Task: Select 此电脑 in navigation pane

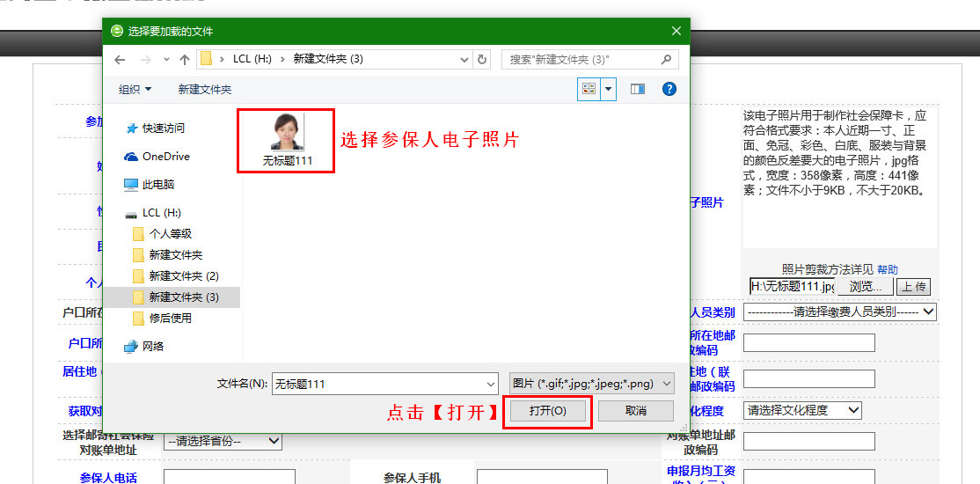Action: pos(158,185)
